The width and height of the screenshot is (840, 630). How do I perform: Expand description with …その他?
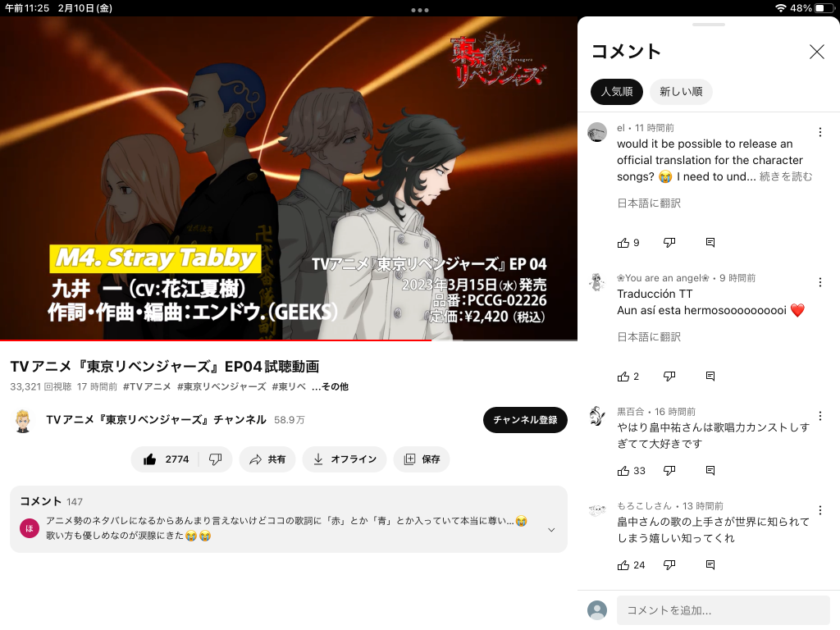click(x=330, y=387)
